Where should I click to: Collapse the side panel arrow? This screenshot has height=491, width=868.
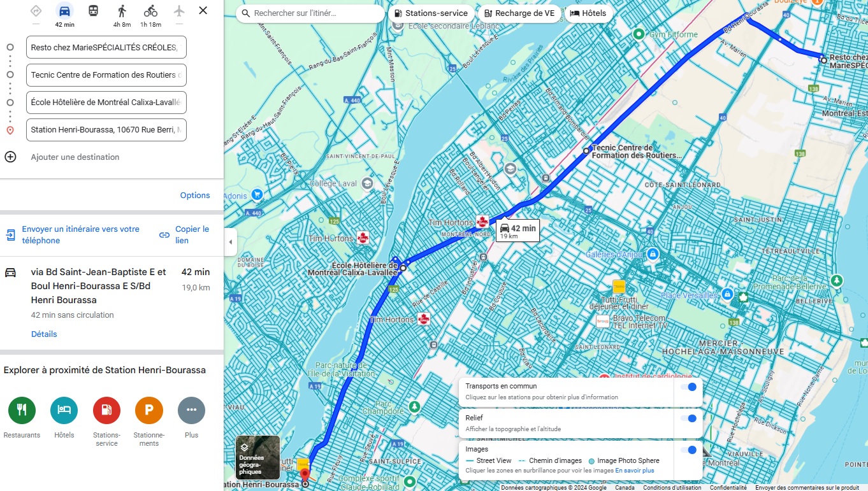point(230,242)
